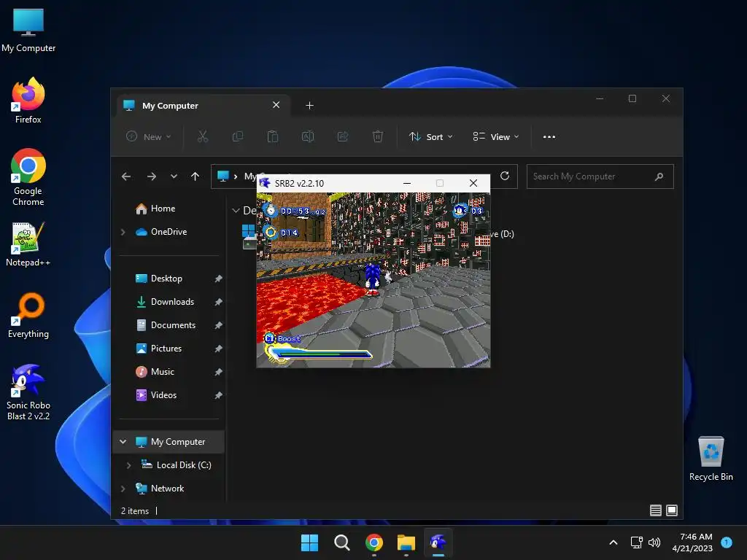Open the Recycle Bin
Viewport: 747px width, 560px height.
point(711,459)
